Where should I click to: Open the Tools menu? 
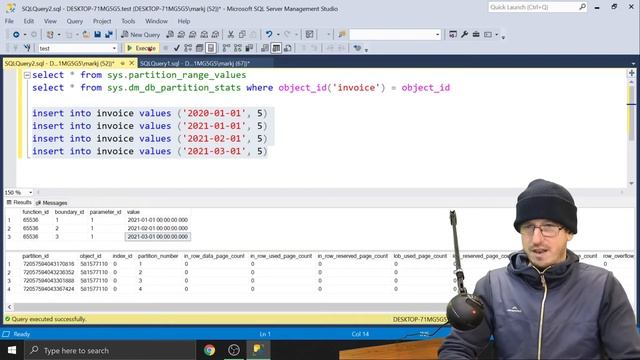pos(128,21)
